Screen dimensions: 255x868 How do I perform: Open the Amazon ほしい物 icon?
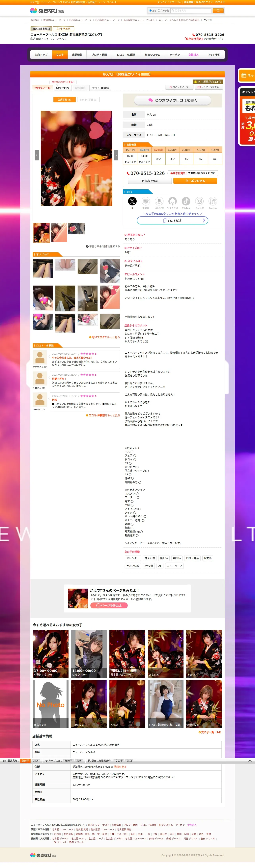(159, 201)
